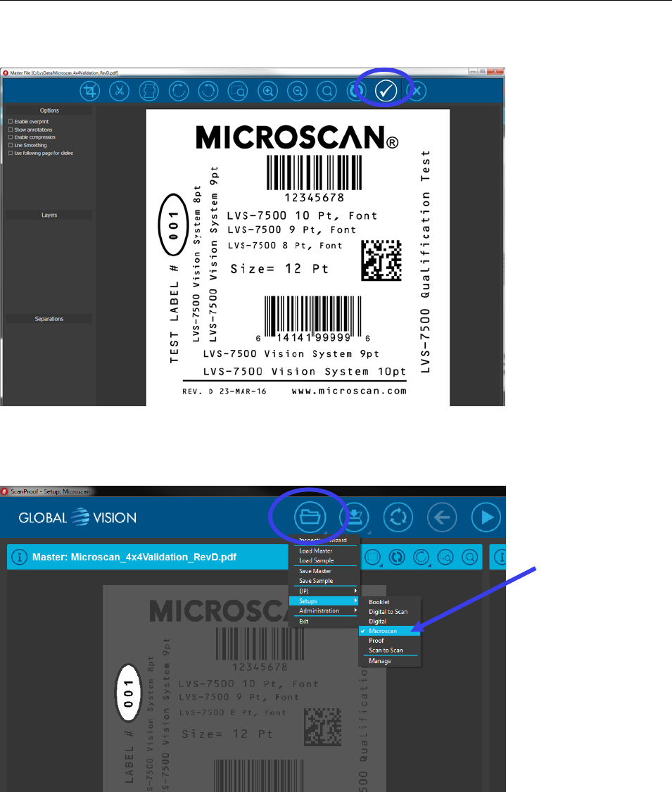Click the right dotted-circle rotate icon in Master File
Image resolution: width=672 pixels, height=792 pixels.
coord(208,91)
